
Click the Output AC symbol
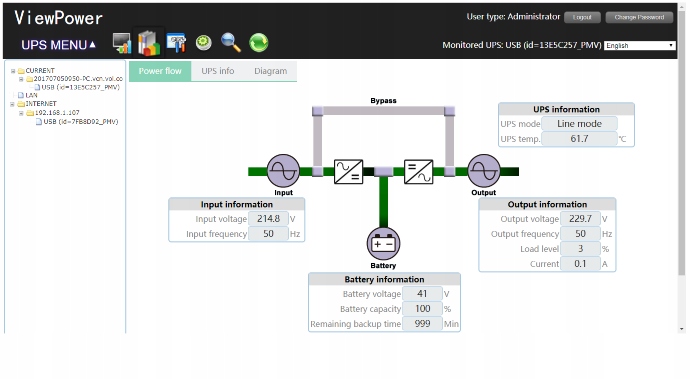pyautogui.click(x=484, y=171)
